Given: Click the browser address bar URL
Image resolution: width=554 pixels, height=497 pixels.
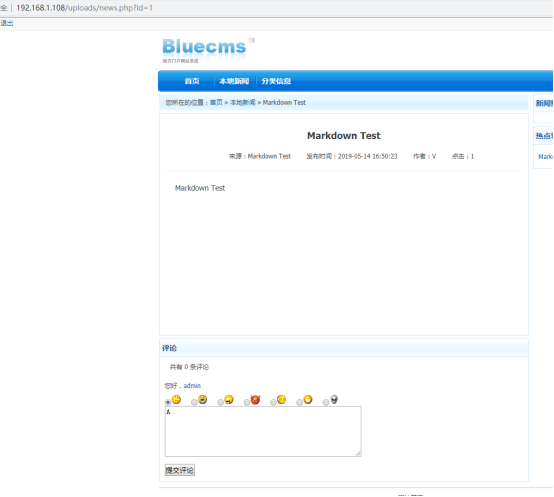Looking at the screenshot, I should pyautogui.click(x=84, y=8).
